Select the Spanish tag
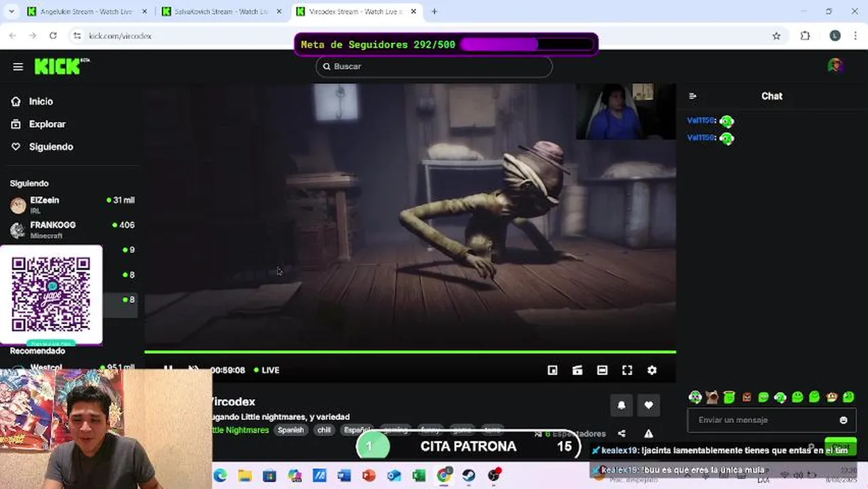Image resolution: width=868 pixels, height=489 pixels. 291,430
